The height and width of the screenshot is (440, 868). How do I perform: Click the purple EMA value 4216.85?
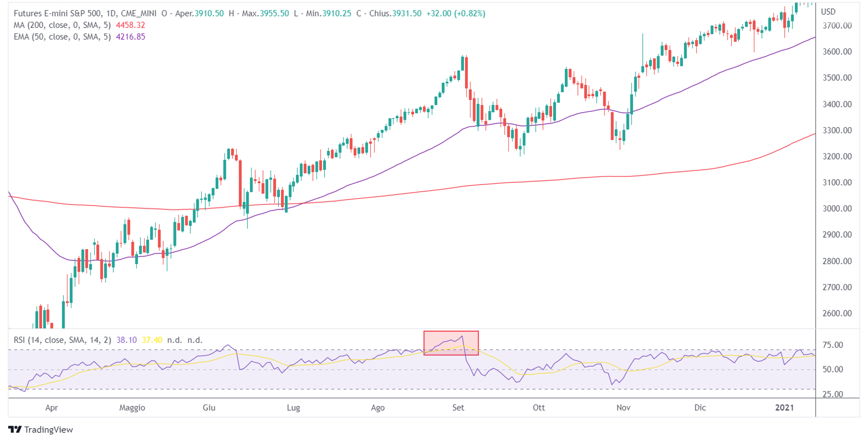point(130,37)
